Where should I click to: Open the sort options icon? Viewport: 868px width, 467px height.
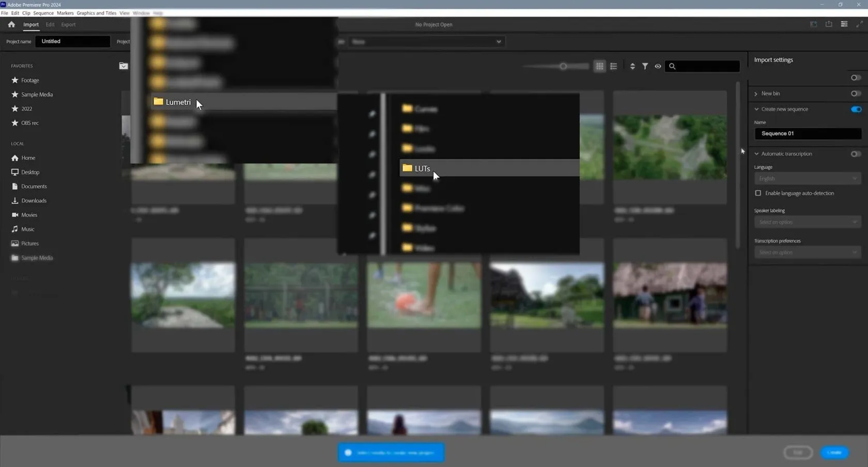coord(632,66)
